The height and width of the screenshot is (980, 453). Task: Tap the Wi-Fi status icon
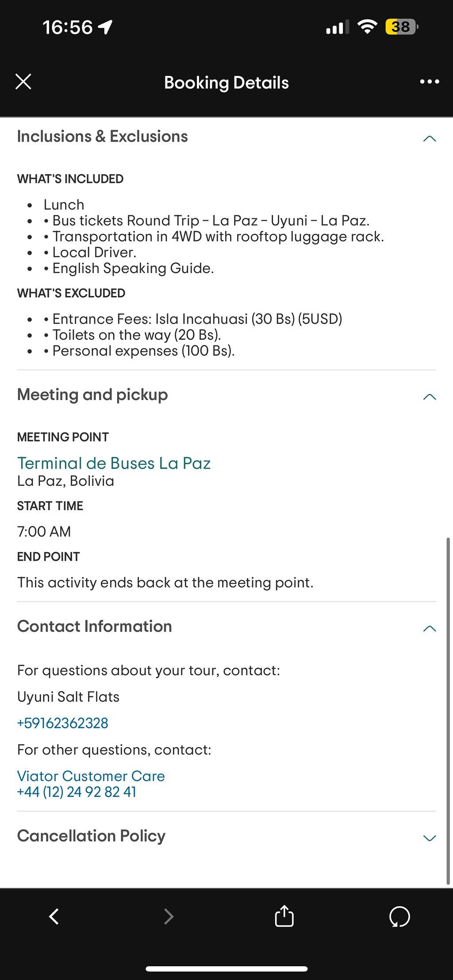coord(367,27)
